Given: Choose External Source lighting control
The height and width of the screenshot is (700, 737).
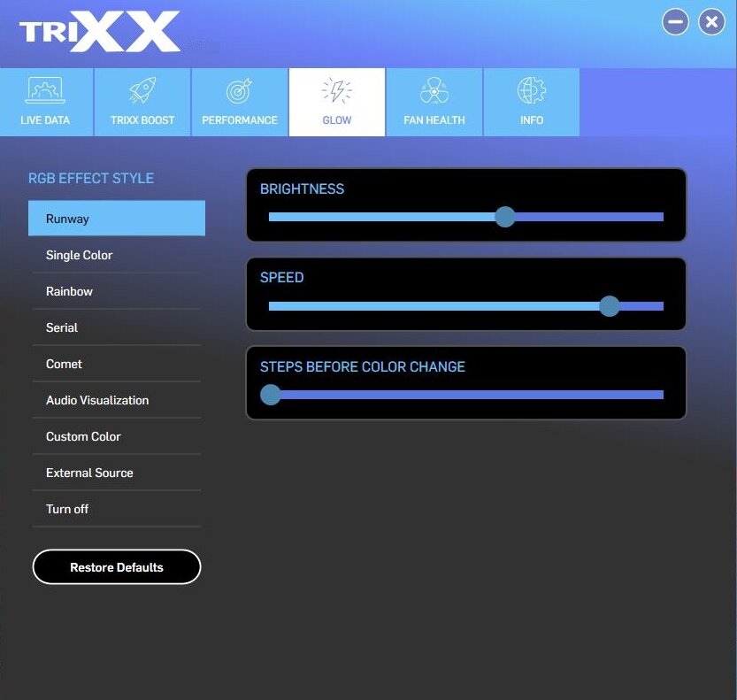Looking at the screenshot, I should pyautogui.click(x=116, y=473).
